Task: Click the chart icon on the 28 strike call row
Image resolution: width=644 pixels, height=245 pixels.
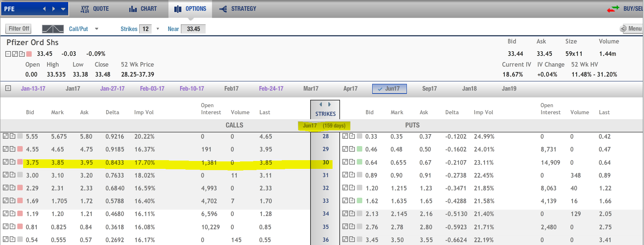Action: pos(5,136)
